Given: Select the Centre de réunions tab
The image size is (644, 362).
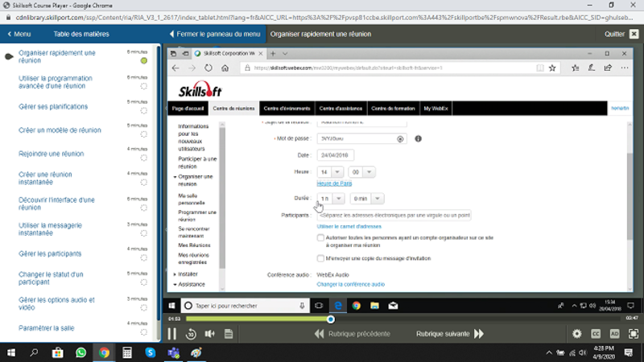Looking at the screenshot, I should [x=233, y=109].
